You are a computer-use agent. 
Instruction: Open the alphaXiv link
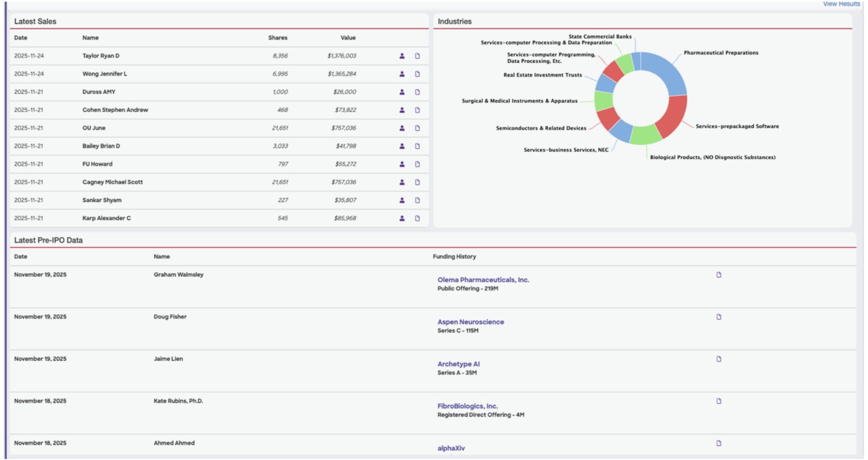click(x=451, y=448)
